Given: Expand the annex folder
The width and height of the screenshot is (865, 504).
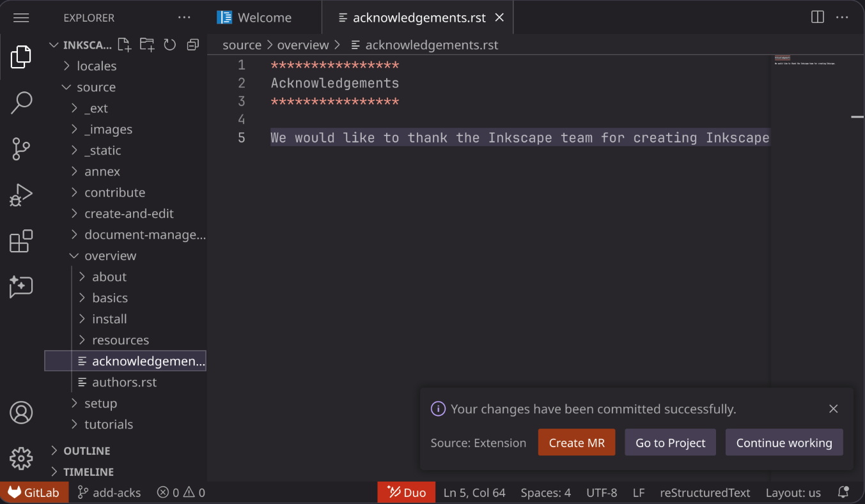Looking at the screenshot, I should click(125, 171).
